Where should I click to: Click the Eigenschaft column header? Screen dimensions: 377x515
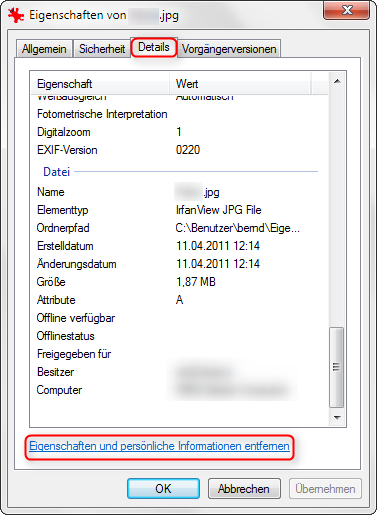(x=100, y=84)
